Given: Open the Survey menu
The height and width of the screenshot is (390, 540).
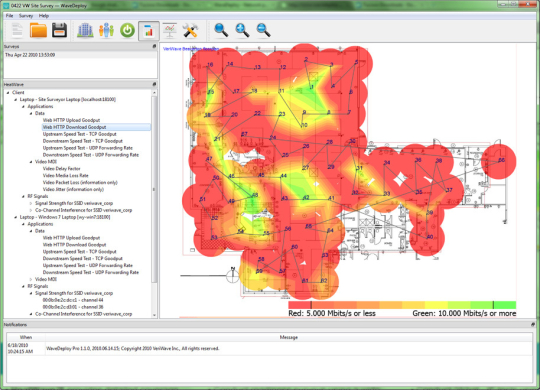Looking at the screenshot, I should [26, 16].
